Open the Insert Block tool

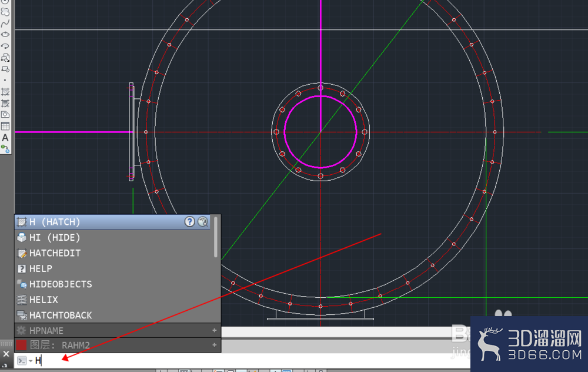(x=5, y=58)
